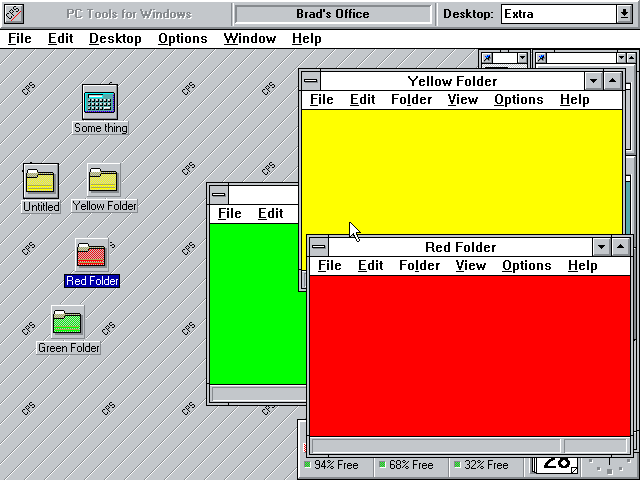Click the wide background window's pin icon

coord(541,58)
